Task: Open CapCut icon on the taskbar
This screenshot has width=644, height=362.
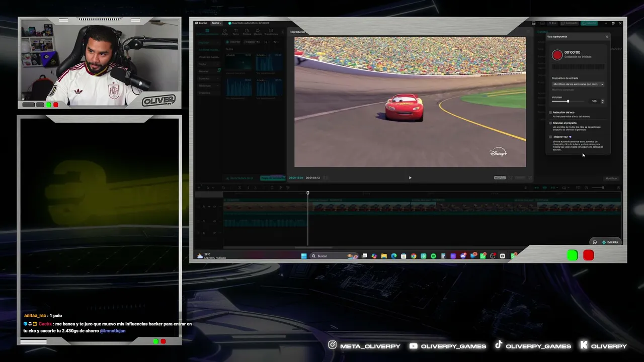Action: pos(503,256)
